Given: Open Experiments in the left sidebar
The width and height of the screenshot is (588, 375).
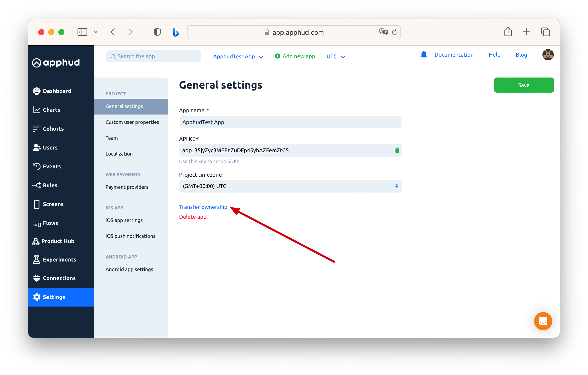Looking at the screenshot, I should (59, 259).
